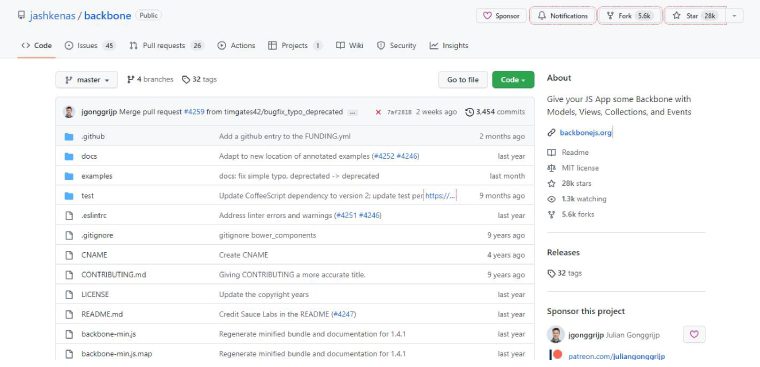Screen dimensions: 760x367
Task: Click the Notifications button
Action: [x=563, y=16]
